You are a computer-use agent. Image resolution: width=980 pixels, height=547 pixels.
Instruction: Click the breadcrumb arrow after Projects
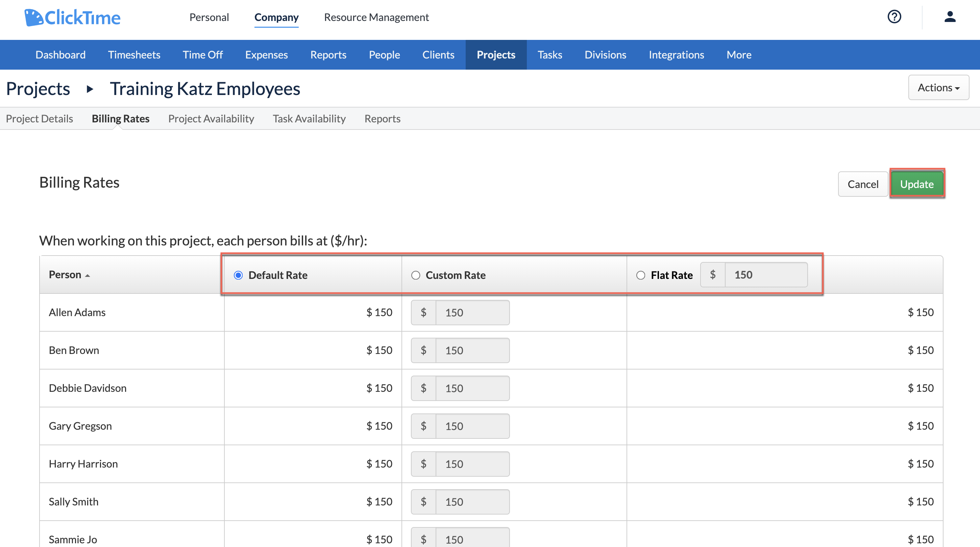coord(90,89)
